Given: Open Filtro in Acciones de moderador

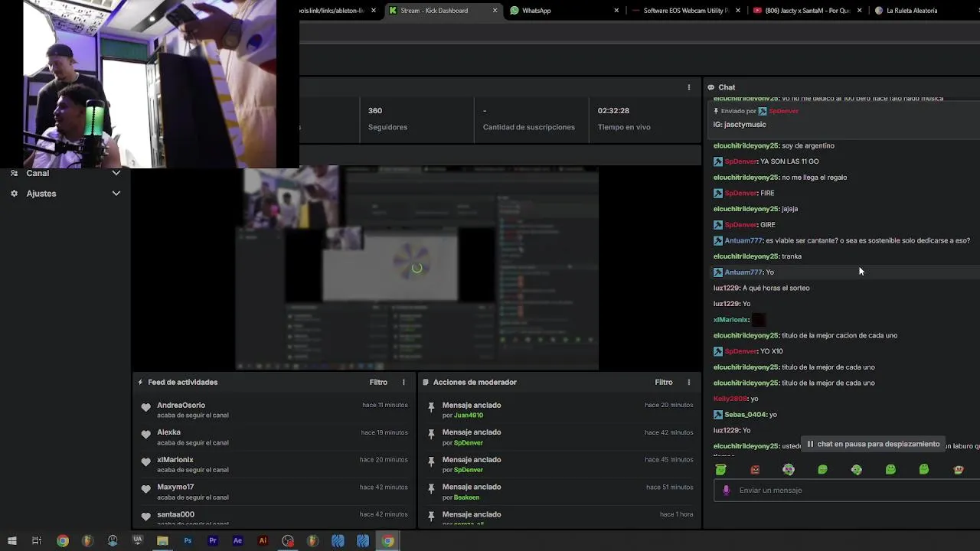Looking at the screenshot, I should [664, 382].
